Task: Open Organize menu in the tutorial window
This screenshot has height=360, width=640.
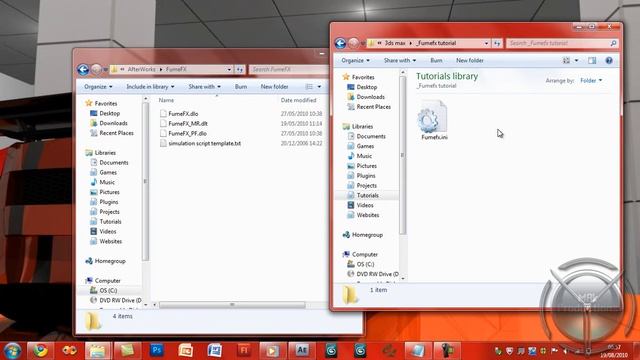Action: click(355, 60)
